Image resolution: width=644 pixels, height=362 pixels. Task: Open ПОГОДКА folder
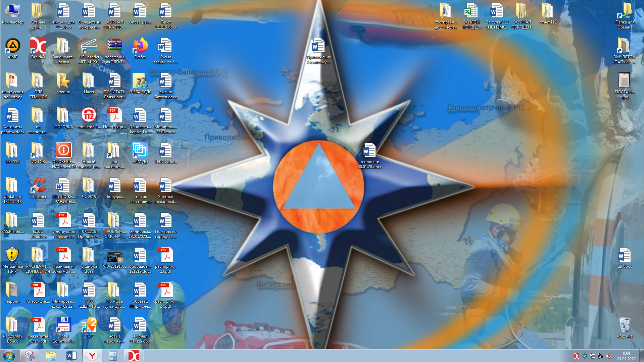click(x=64, y=118)
